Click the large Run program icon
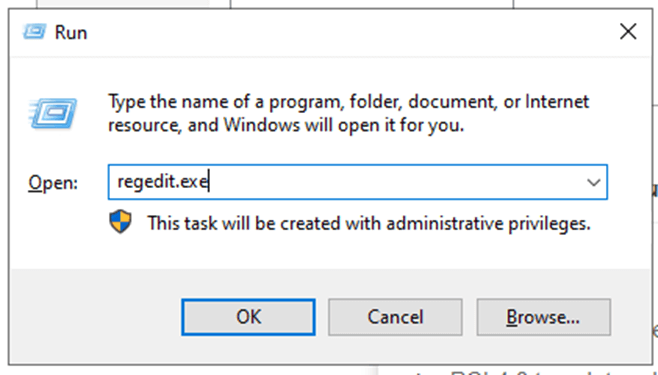The width and height of the screenshot is (658, 375). click(x=52, y=113)
